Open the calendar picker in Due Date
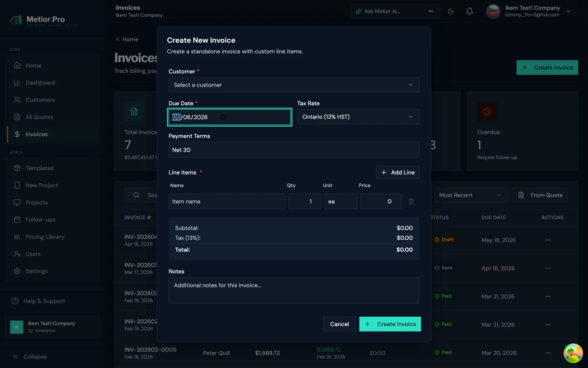This screenshot has height=368, width=588. (x=223, y=117)
